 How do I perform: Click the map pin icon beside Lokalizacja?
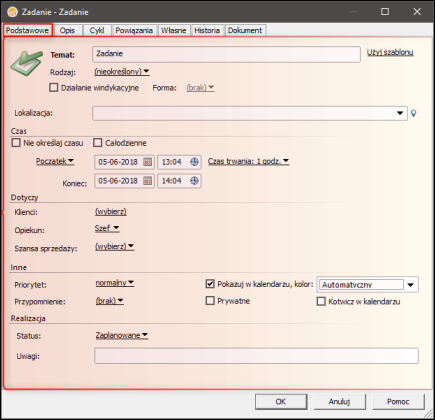414,113
